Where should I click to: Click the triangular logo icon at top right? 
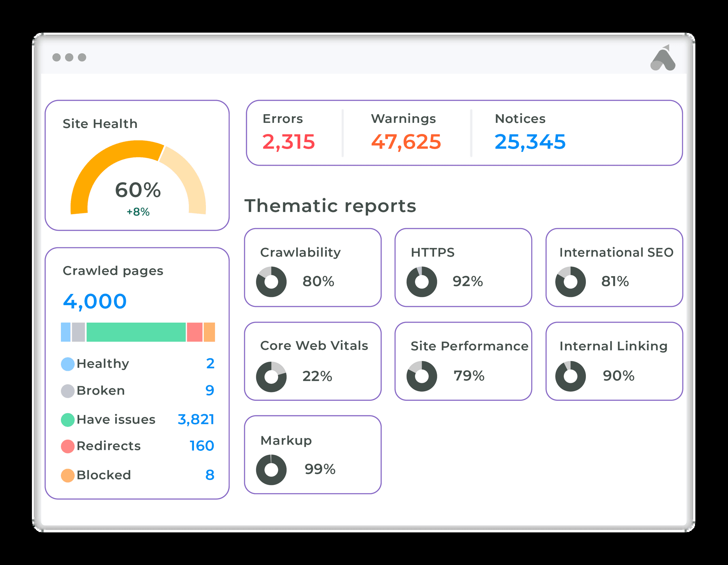pos(663,59)
